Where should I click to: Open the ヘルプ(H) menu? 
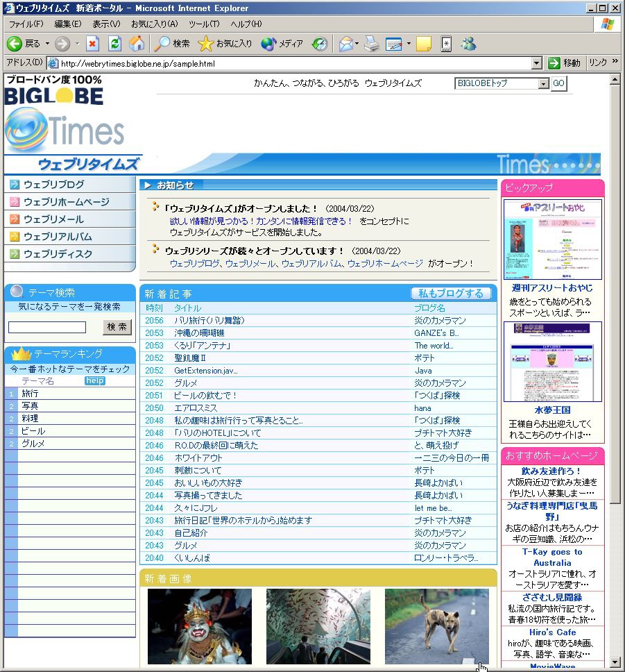(x=246, y=24)
